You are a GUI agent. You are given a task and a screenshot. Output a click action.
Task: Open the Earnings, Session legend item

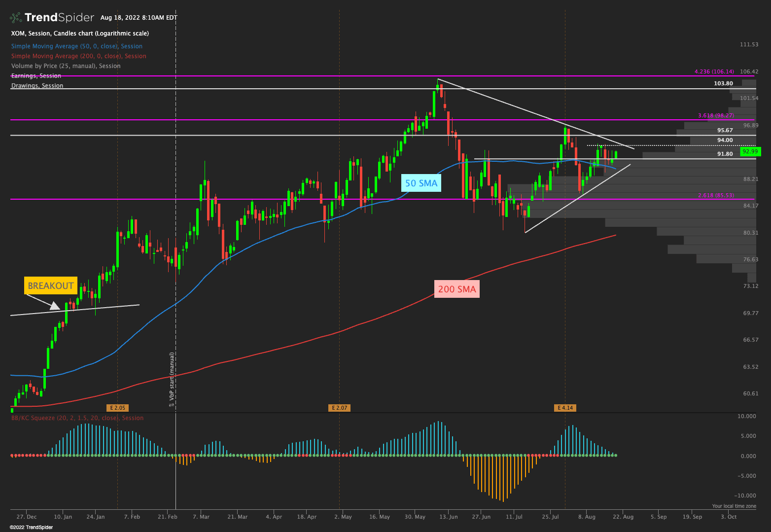pyautogui.click(x=36, y=76)
